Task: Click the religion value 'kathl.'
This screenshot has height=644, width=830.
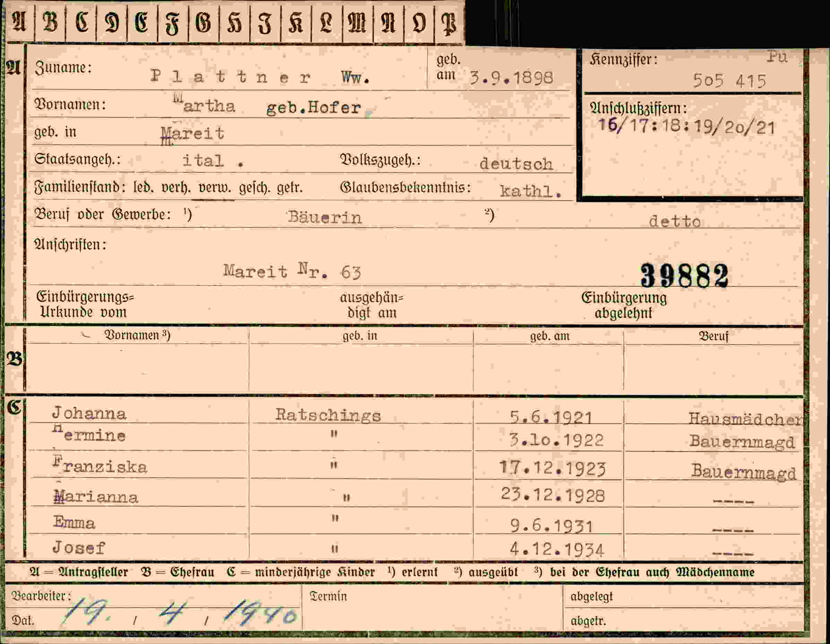Action: point(531,191)
